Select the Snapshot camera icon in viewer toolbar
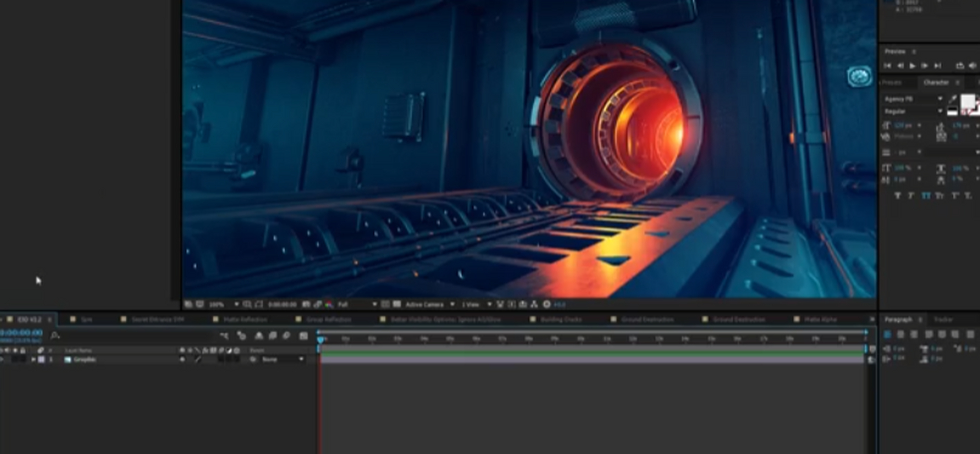This screenshot has width=980, height=454. (x=306, y=304)
